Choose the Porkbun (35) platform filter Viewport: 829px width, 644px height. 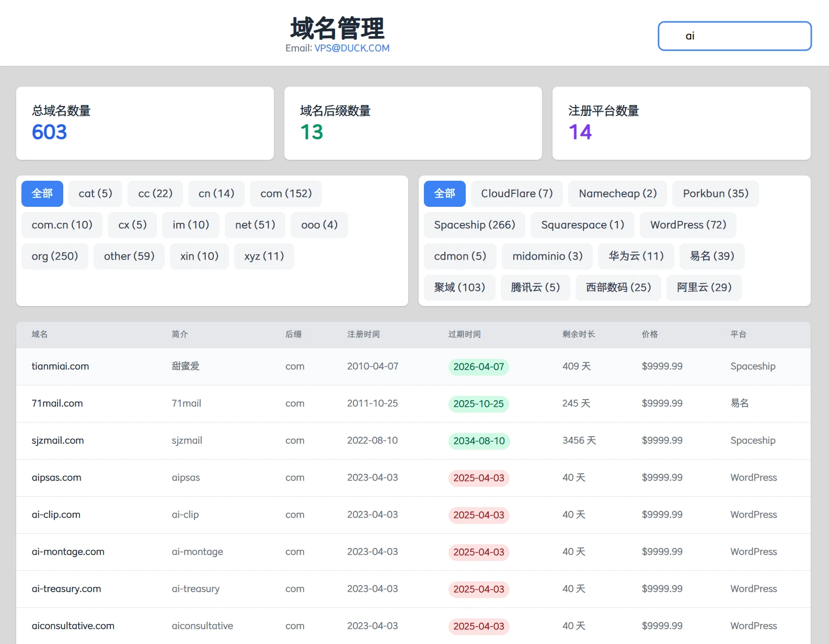click(x=715, y=194)
